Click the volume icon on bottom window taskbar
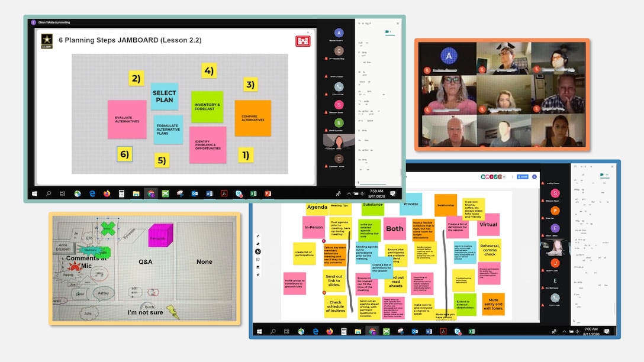Viewport: 644px width, 362px height. coord(578,331)
